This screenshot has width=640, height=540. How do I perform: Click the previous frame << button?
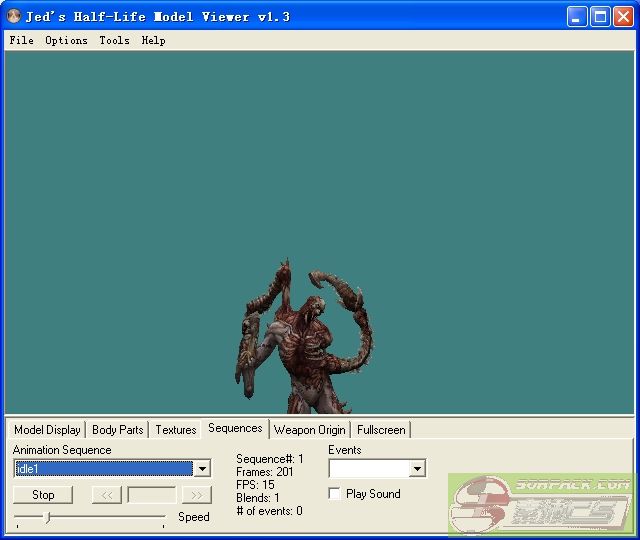pos(106,495)
